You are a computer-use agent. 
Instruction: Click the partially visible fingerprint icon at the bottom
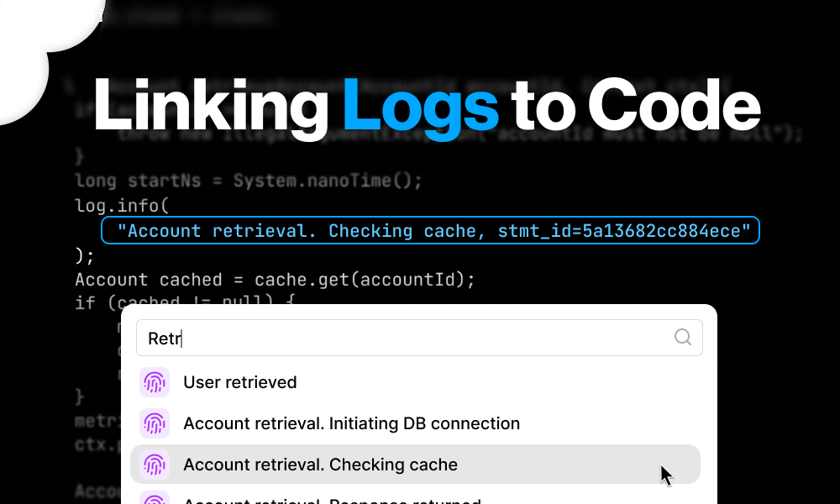pos(155,499)
